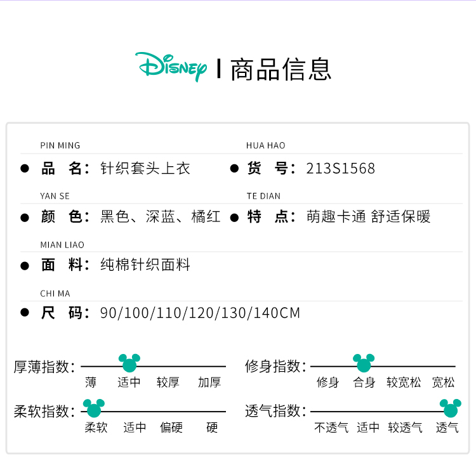Click the 面 料 field label

tap(65, 265)
